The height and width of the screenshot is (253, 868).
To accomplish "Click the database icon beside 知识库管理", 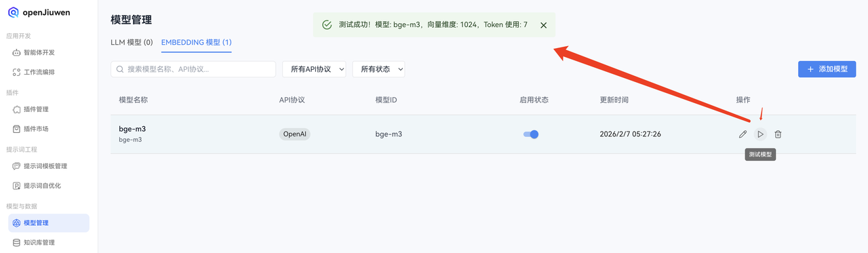I will (17, 242).
